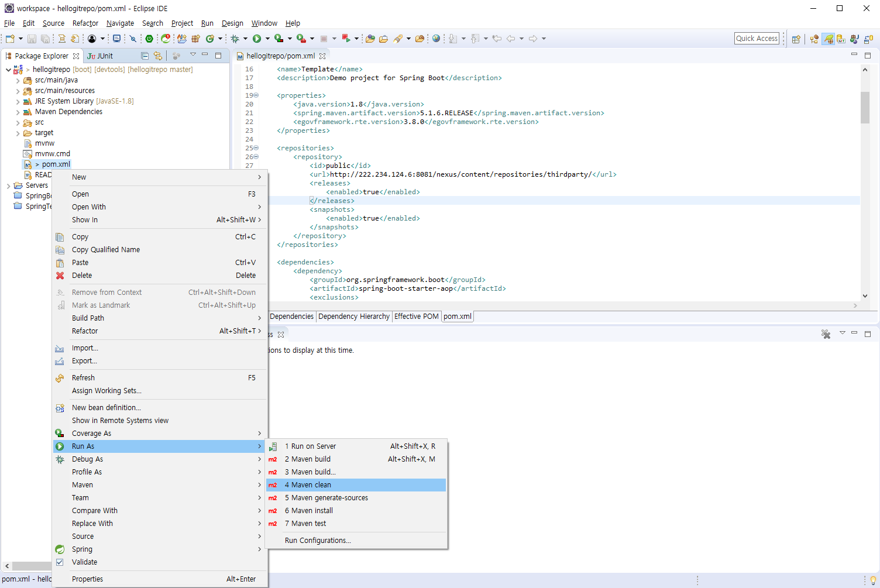Click the Debug bug toolbar icon
The height and width of the screenshot is (588, 880).
point(235,39)
